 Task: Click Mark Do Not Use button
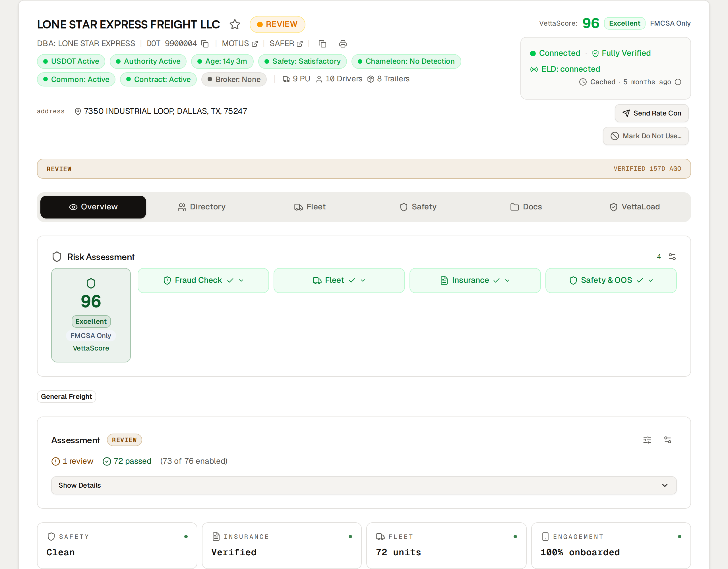646,136
